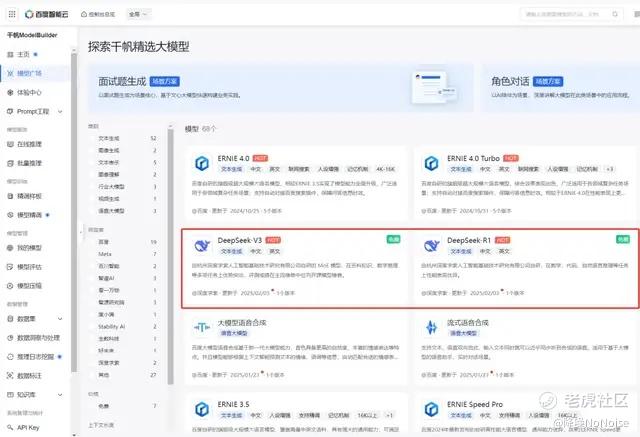Check the 语音大模型 filter checkbox
This screenshot has width=640, height=437.
tap(93, 211)
